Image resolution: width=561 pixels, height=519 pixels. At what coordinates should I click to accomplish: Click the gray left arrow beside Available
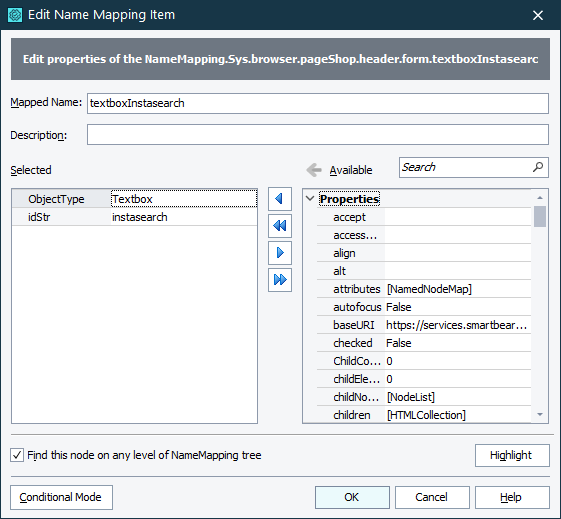coord(314,170)
